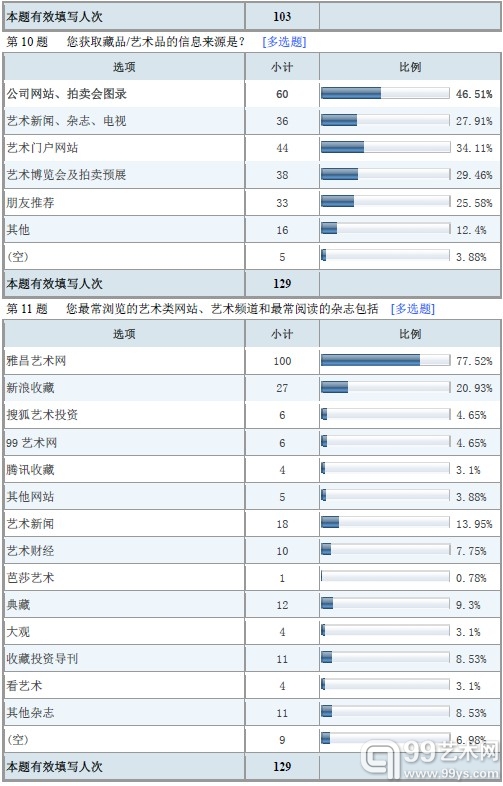This screenshot has width=503, height=786.
Task: Click the 艺术博览会及拍卖预展 29.46% bar
Action: pyautogui.click(x=385, y=174)
